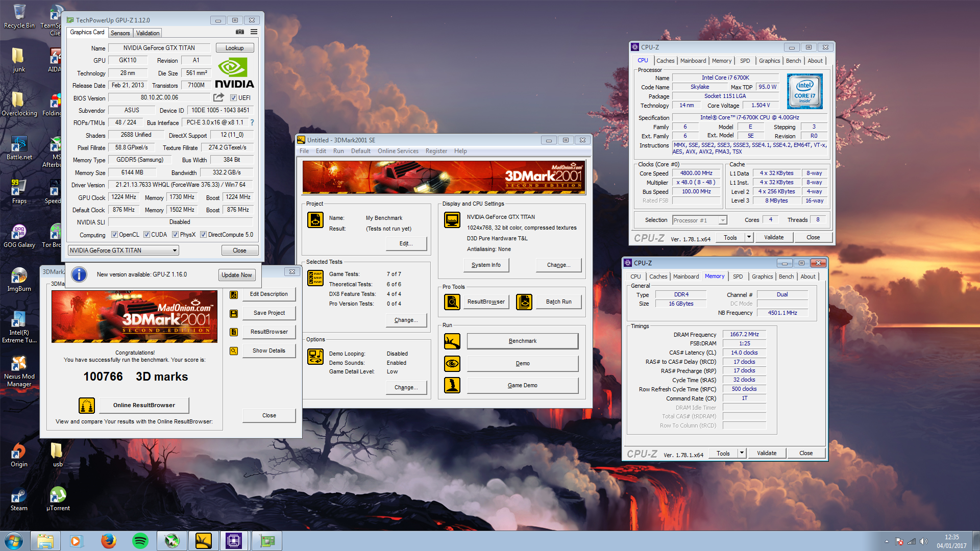The width and height of the screenshot is (980, 551).
Task: Open Spotify from the taskbar
Action: tap(140, 541)
